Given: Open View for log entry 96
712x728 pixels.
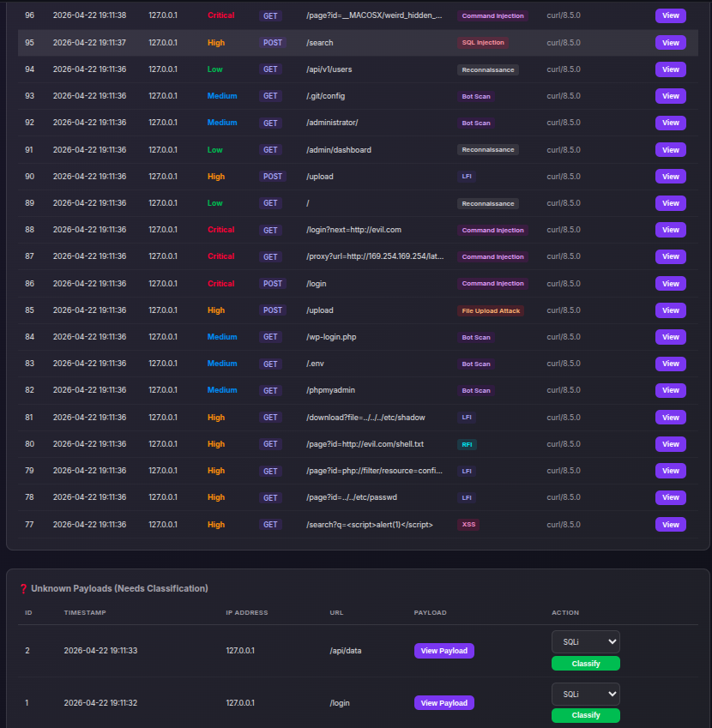Looking at the screenshot, I should (x=670, y=15).
